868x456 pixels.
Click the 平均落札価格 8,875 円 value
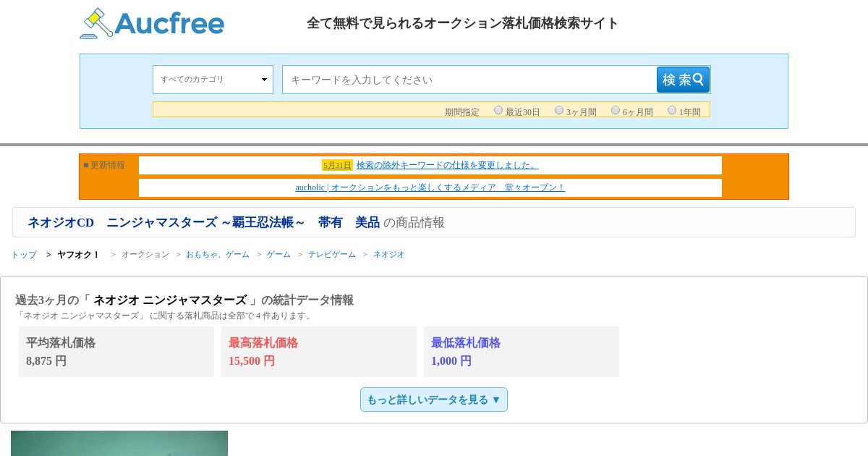[46, 361]
